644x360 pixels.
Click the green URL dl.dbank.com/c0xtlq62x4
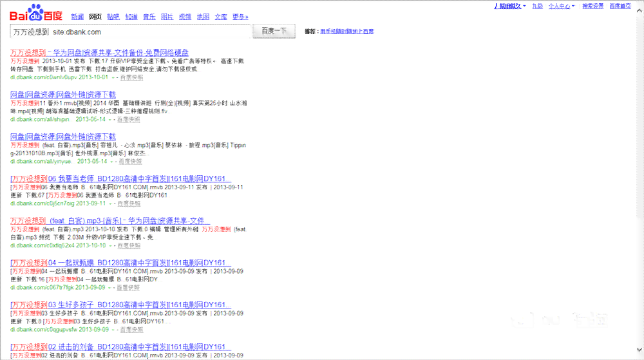pyautogui.click(x=43, y=245)
